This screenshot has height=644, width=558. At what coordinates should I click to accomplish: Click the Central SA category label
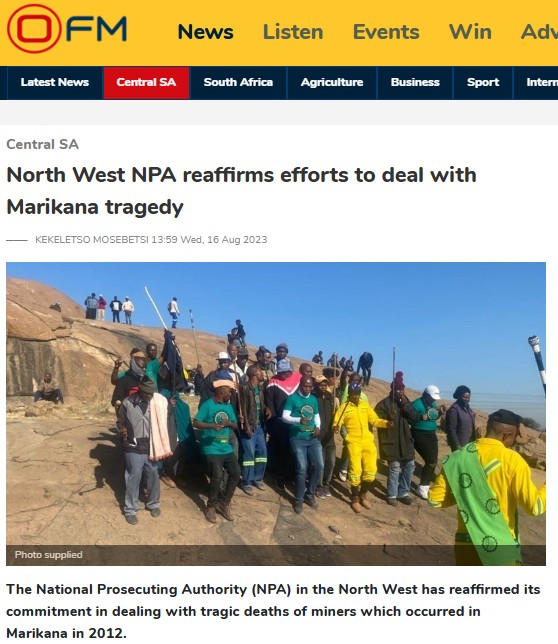[x=42, y=145]
